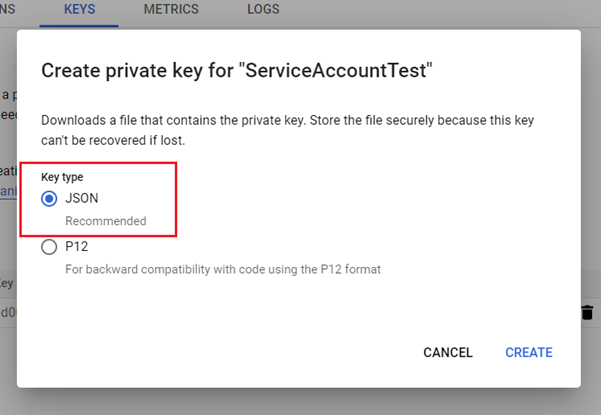The height and width of the screenshot is (415, 601).
Task: Select the JSON key type radio button
Action: [x=50, y=198]
